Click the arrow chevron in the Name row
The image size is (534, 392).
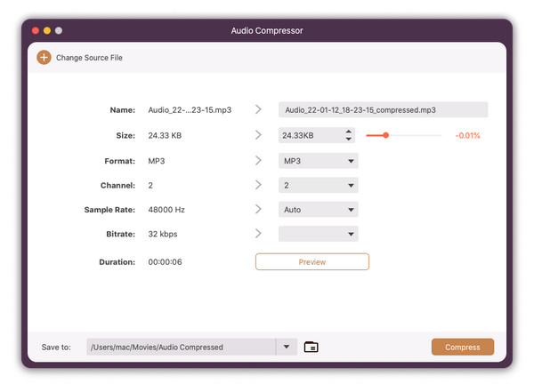click(258, 109)
